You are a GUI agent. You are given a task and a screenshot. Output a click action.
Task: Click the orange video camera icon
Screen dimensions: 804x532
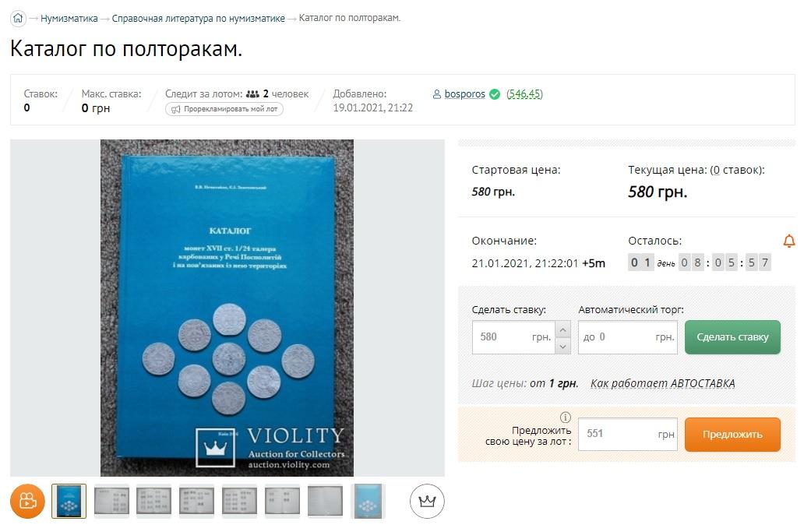tap(28, 501)
